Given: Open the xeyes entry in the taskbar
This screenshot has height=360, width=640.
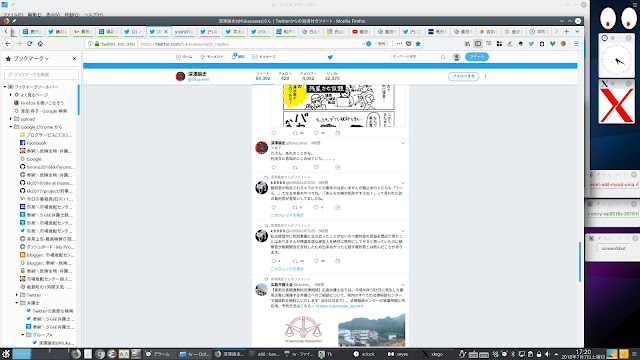Looking at the screenshot, I should 398,354.
